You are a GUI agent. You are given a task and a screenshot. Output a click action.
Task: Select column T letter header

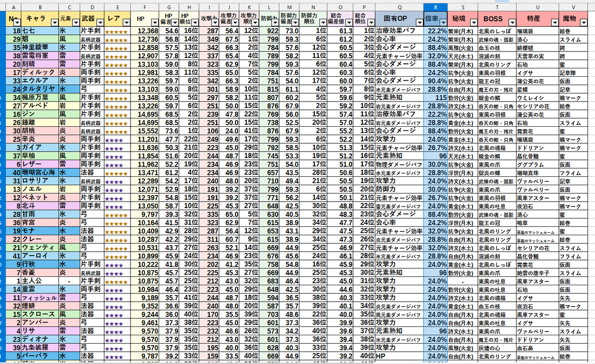497,7
